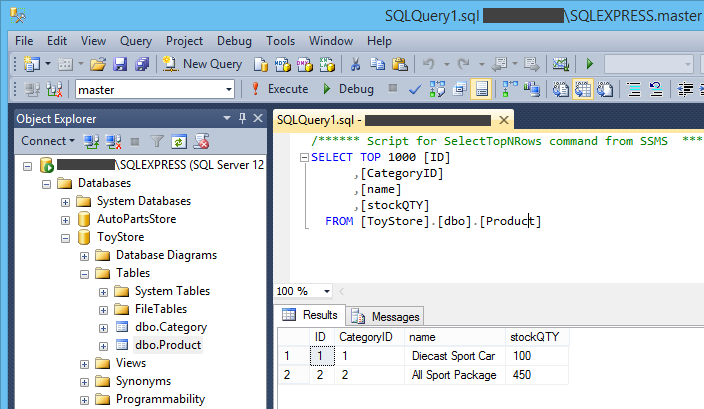Switch to the Results tab
The height and width of the screenshot is (409, 704).
coord(310,315)
